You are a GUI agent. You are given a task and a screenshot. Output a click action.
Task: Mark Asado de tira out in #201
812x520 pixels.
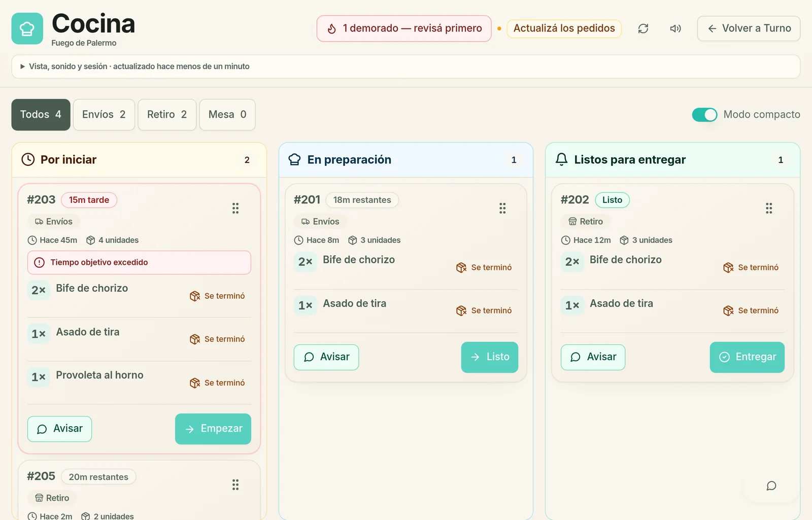point(484,310)
